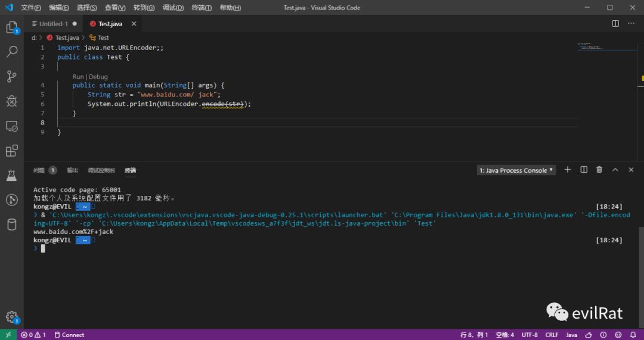The height and width of the screenshot is (340, 644).
Task: Open the Explorer view in activity bar
Action: (x=11, y=27)
